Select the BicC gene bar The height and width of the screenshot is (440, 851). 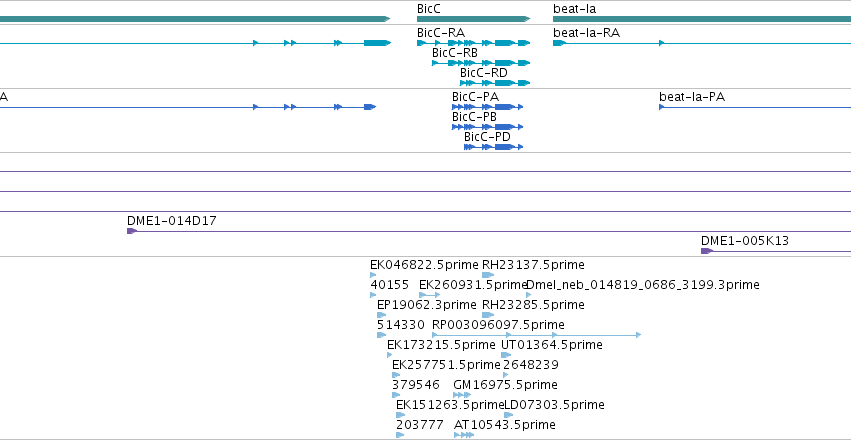(x=473, y=20)
